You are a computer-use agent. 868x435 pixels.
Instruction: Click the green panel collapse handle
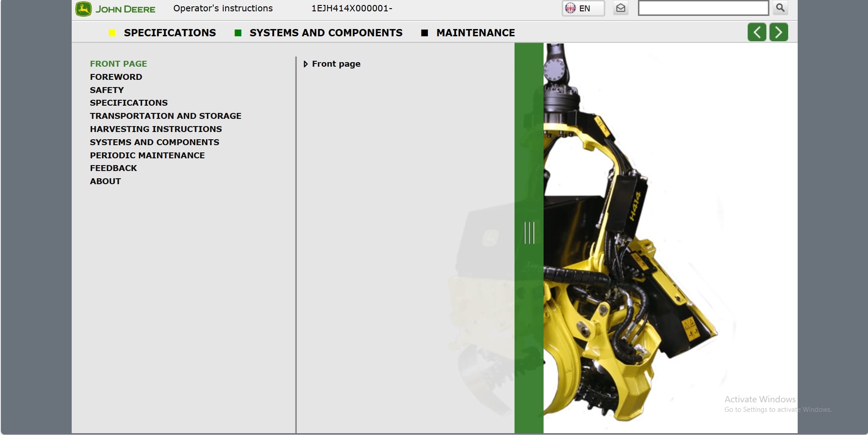click(x=529, y=233)
